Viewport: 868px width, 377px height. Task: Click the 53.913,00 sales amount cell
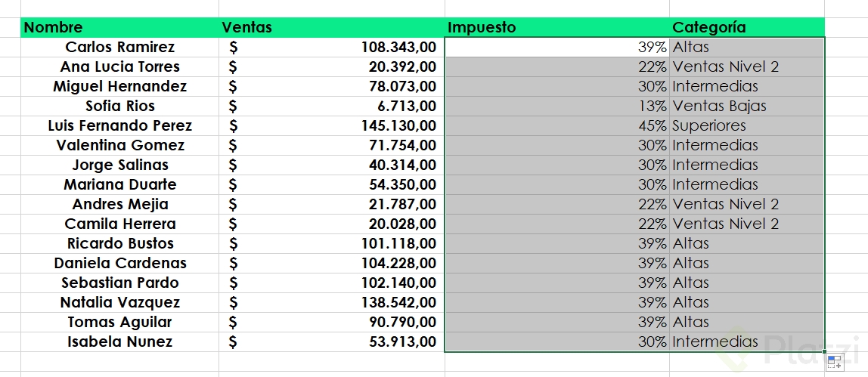[x=331, y=341]
